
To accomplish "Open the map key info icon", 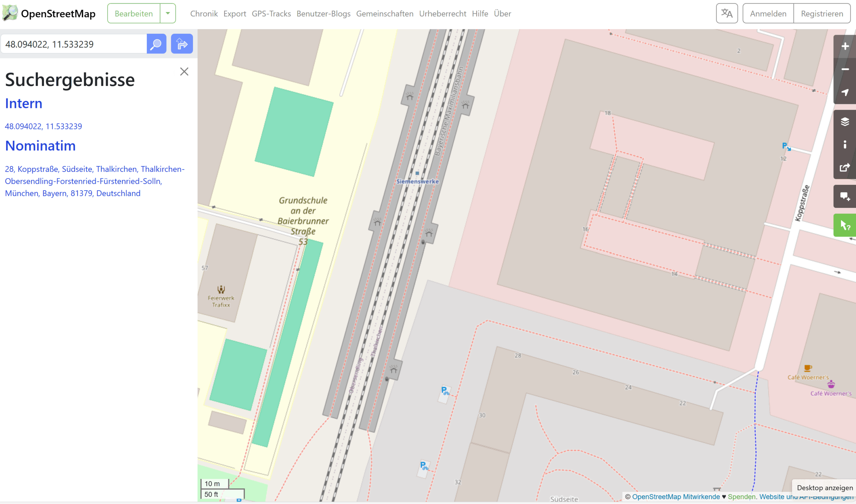I will (845, 145).
